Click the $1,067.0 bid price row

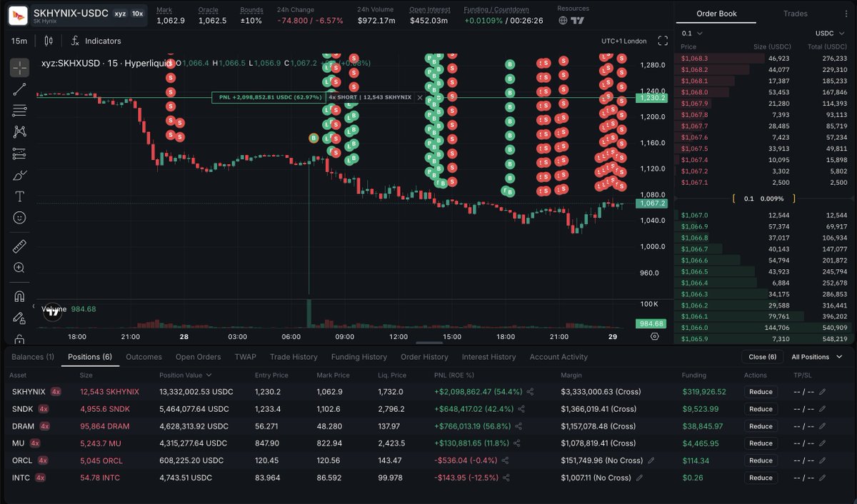[763, 215]
